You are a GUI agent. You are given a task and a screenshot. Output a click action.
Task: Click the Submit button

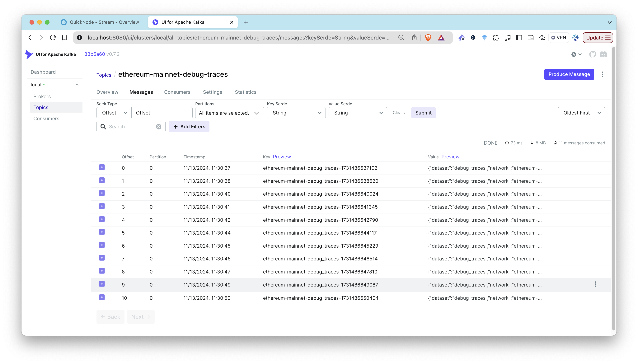tap(423, 113)
